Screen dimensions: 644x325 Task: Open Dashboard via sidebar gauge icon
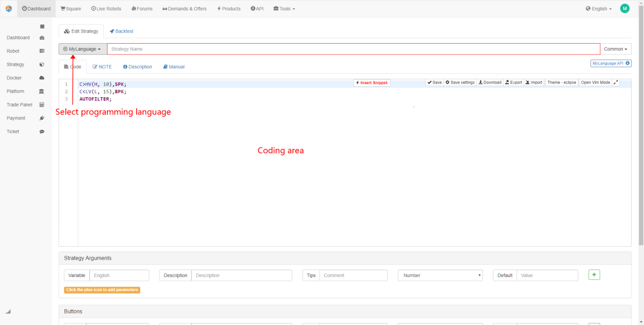(x=42, y=38)
